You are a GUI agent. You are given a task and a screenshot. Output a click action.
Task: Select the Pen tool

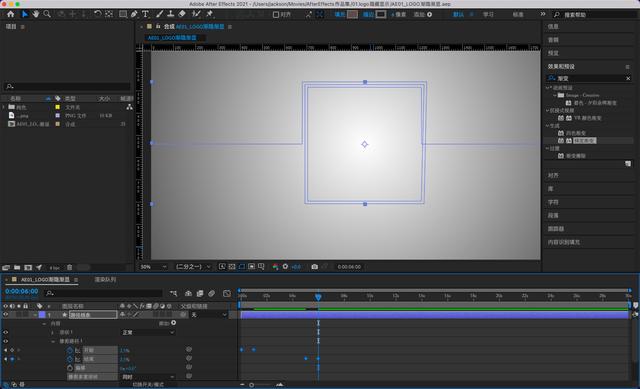tap(134, 14)
